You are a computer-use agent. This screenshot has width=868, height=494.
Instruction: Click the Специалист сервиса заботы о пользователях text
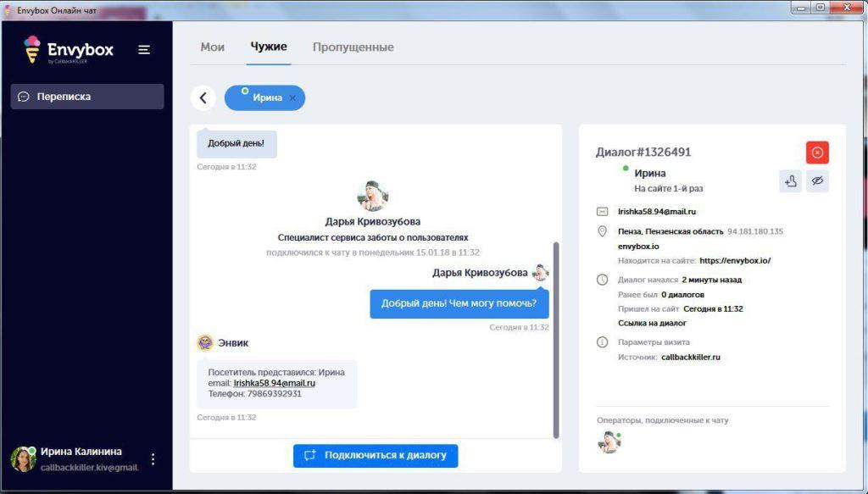373,237
